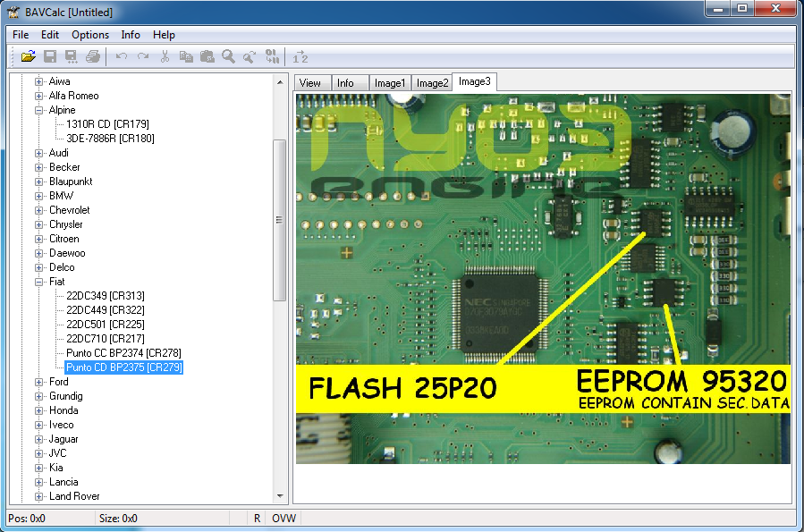Open a file using the folder icon
Screen dimensions: 804x532
tap(27, 56)
